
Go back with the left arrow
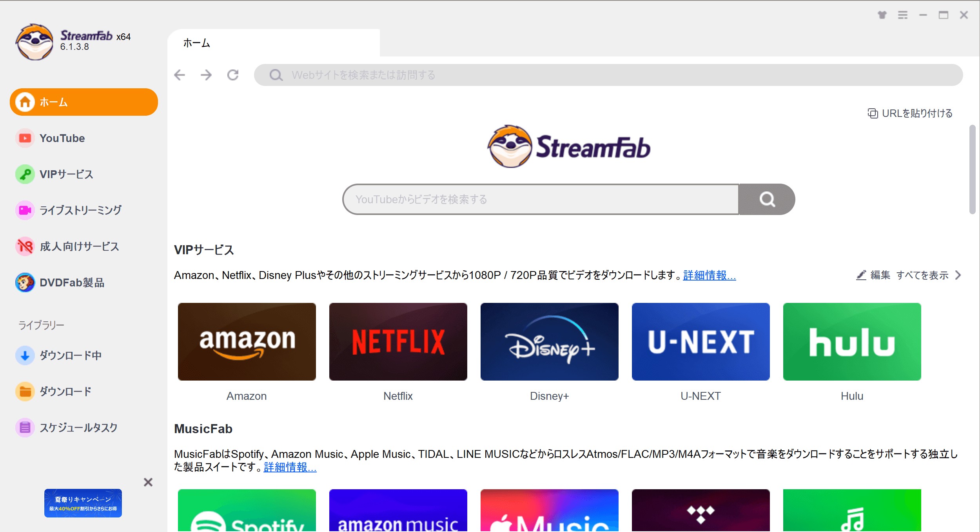pyautogui.click(x=180, y=75)
